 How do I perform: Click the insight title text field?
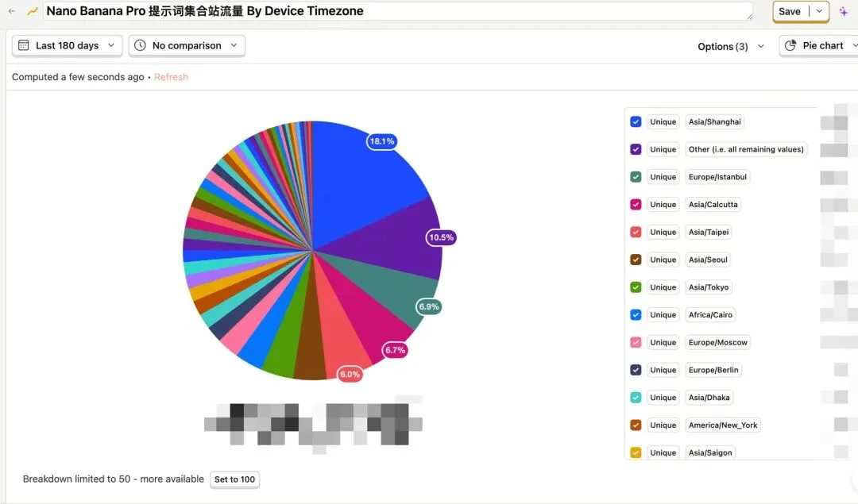[397, 11]
